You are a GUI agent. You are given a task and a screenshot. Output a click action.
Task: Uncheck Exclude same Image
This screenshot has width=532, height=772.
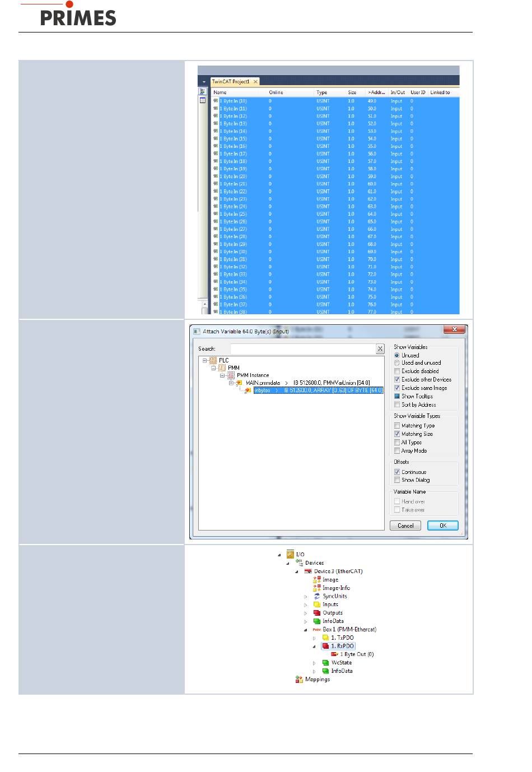[x=397, y=388]
